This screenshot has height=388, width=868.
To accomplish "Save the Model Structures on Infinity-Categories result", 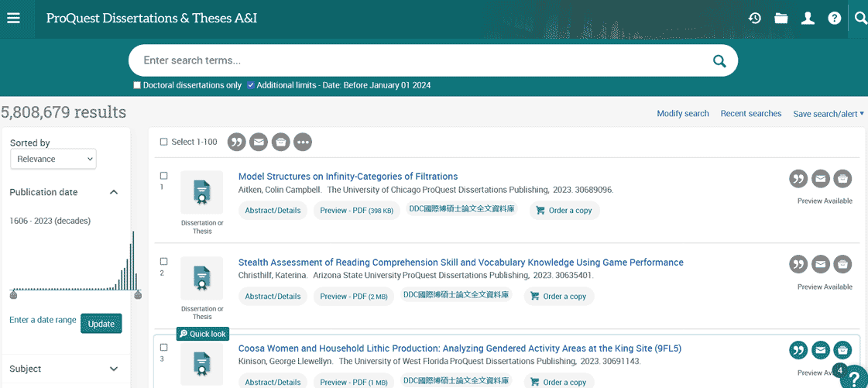I will [x=842, y=179].
